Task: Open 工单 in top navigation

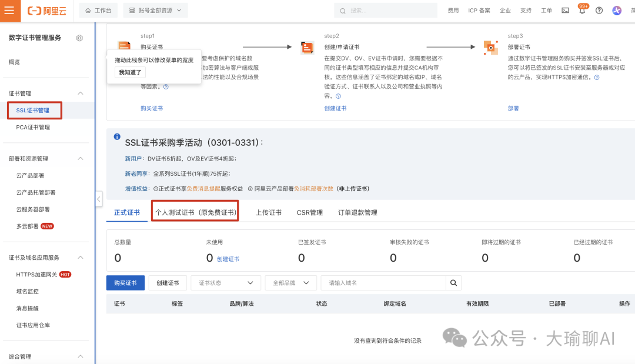Action: 546,11
